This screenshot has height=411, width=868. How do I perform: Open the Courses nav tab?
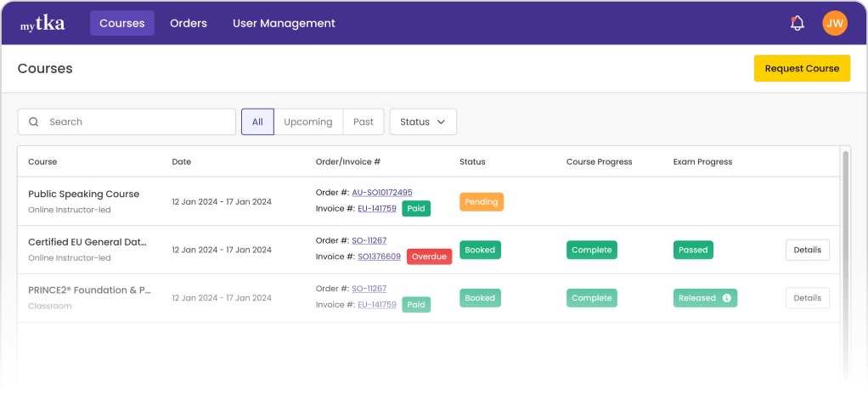click(x=122, y=24)
